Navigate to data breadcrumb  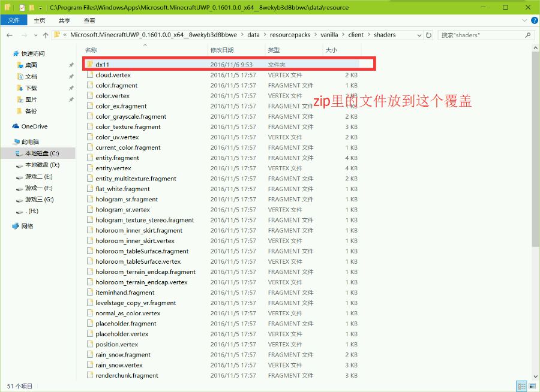[253, 35]
